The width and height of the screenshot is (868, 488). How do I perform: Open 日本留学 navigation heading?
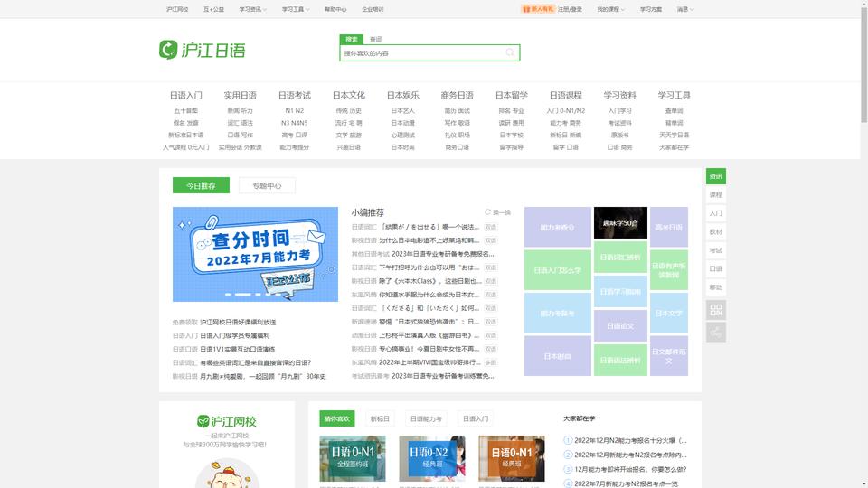(x=512, y=95)
